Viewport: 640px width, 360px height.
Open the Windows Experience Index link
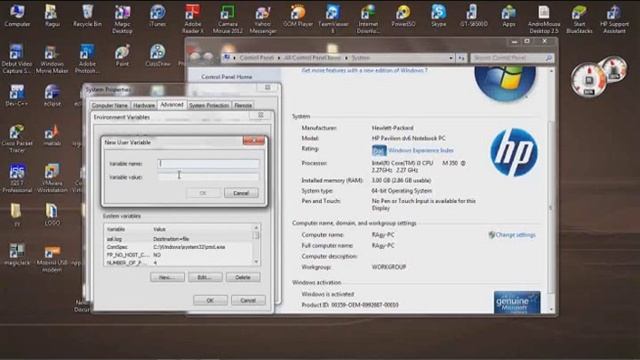420,150
